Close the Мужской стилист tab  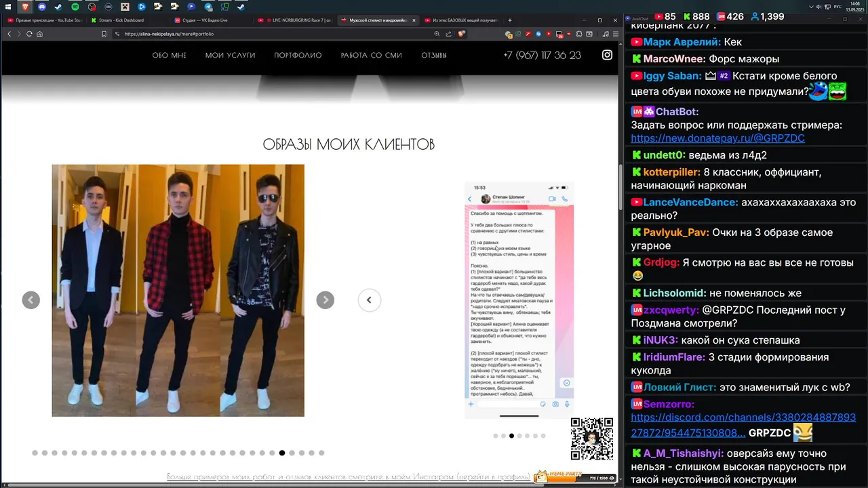click(414, 20)
